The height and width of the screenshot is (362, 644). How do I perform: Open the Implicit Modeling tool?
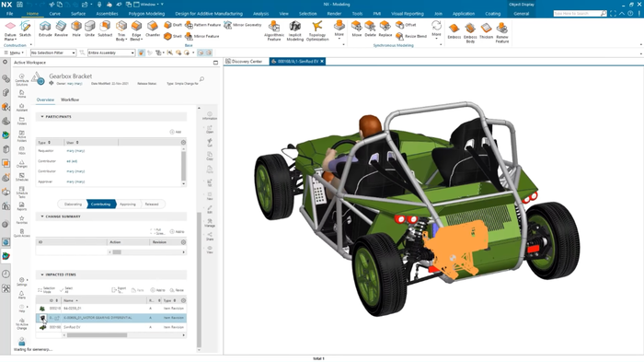click(x=295, y=30)
